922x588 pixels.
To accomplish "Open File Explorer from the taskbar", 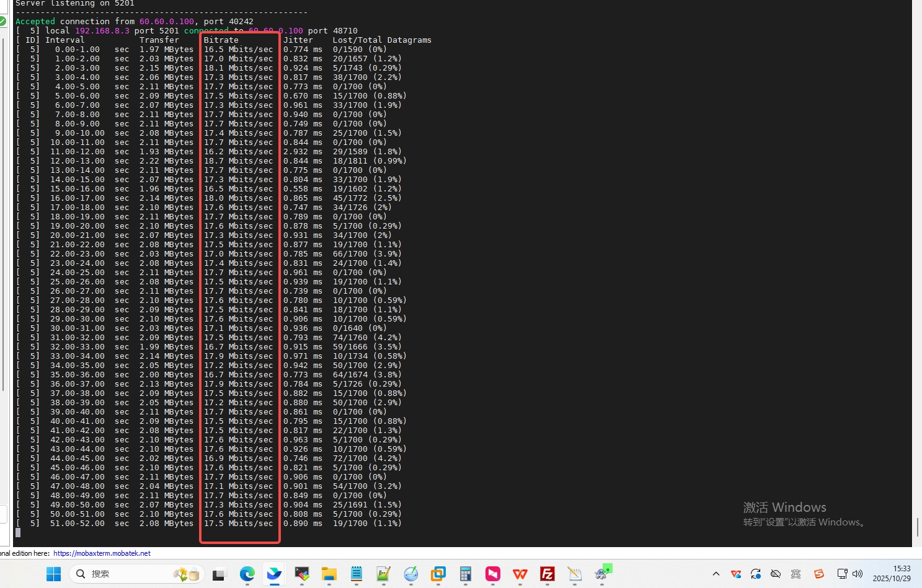I will pos(329,574).
